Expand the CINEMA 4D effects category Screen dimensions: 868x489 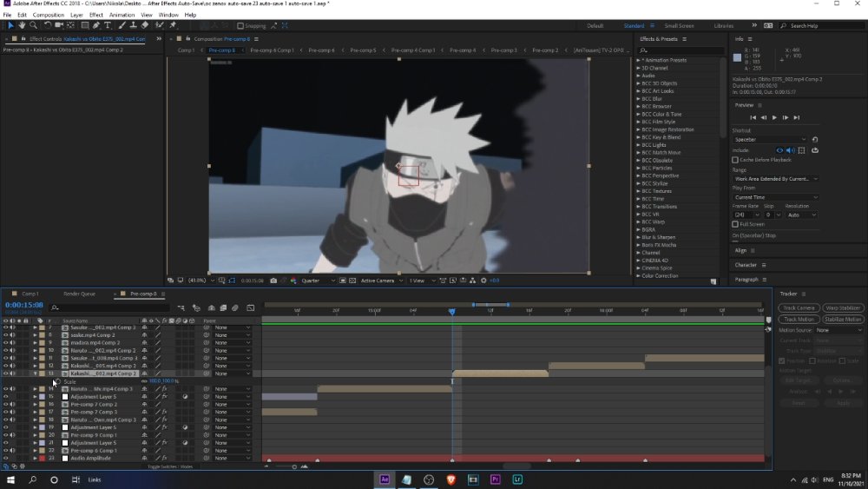[x=638, y=261]
